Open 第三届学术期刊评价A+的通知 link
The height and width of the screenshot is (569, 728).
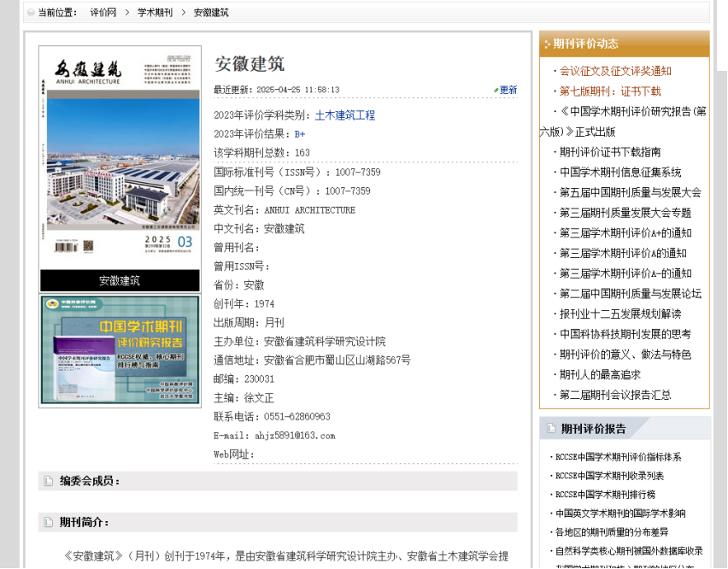tap(625, 233)
